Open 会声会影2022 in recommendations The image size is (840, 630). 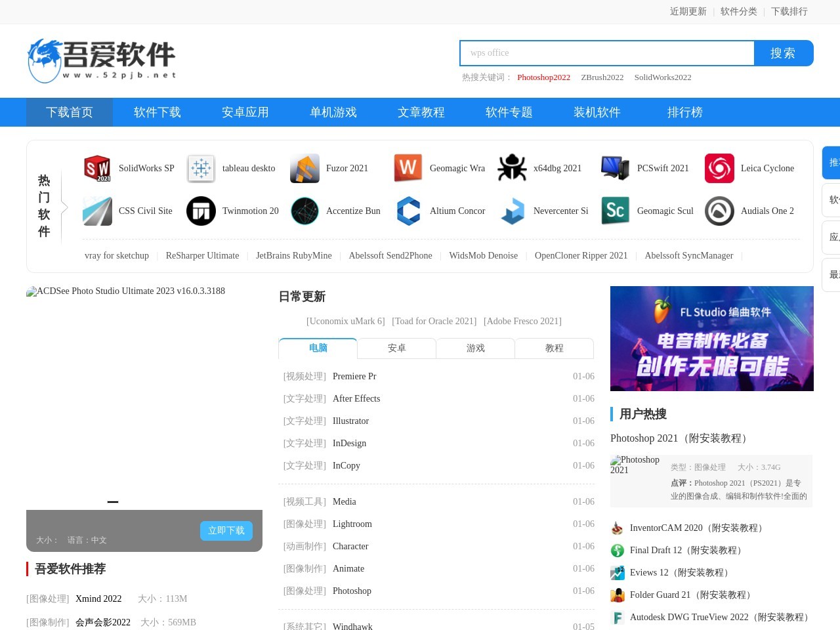click(x=103, y=623)
